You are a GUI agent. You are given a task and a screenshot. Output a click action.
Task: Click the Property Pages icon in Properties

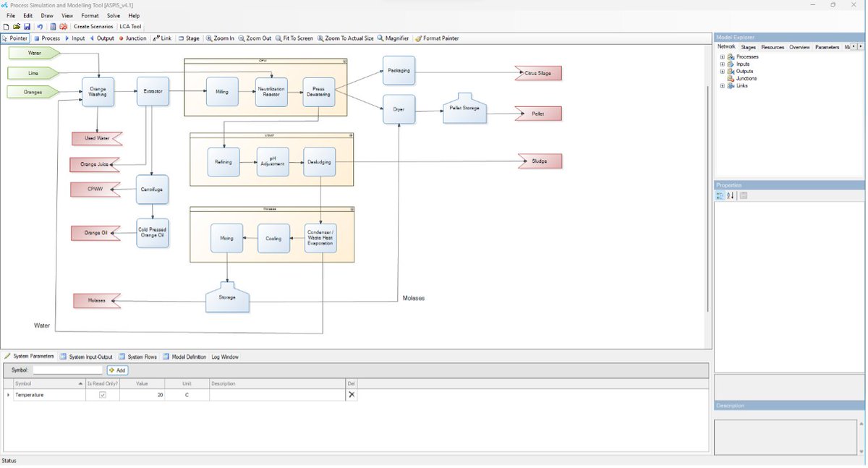click(744, 195)
